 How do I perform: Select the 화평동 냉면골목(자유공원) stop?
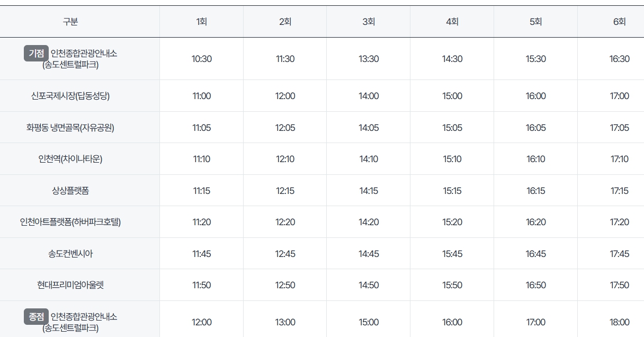(70, 128)
